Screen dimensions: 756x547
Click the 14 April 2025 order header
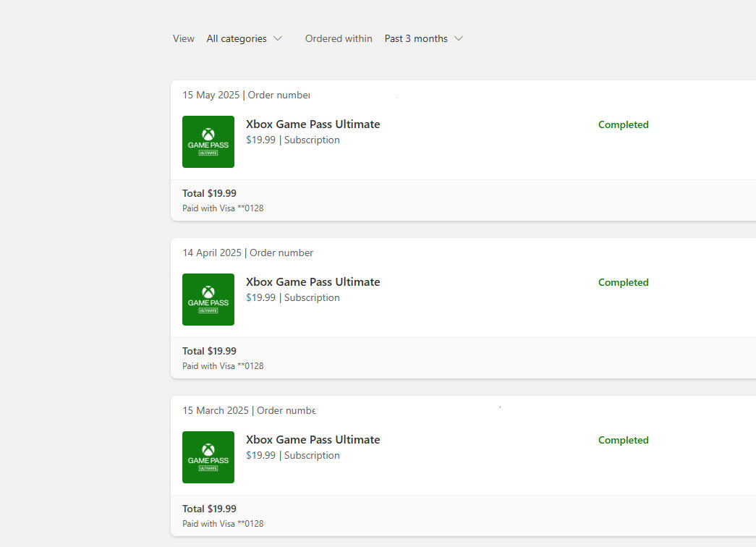point(248,253)
